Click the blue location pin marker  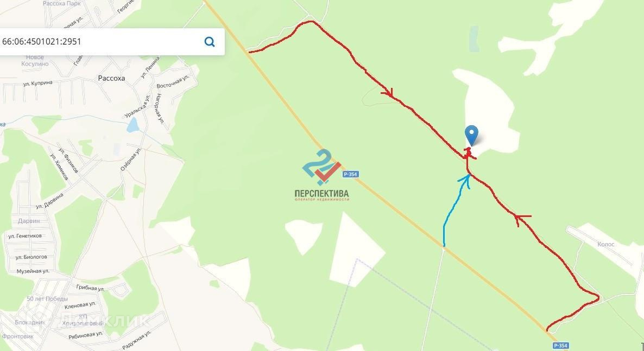tap(471, 136)
